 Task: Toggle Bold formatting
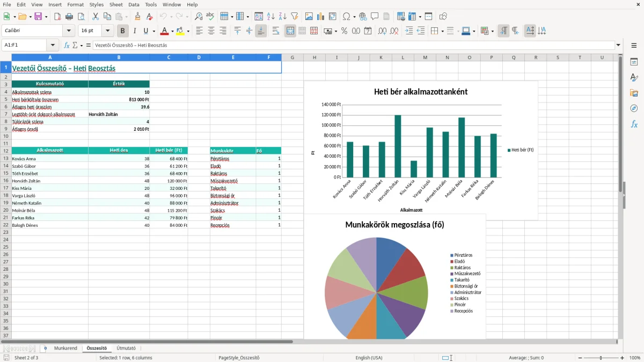point(123,31)
